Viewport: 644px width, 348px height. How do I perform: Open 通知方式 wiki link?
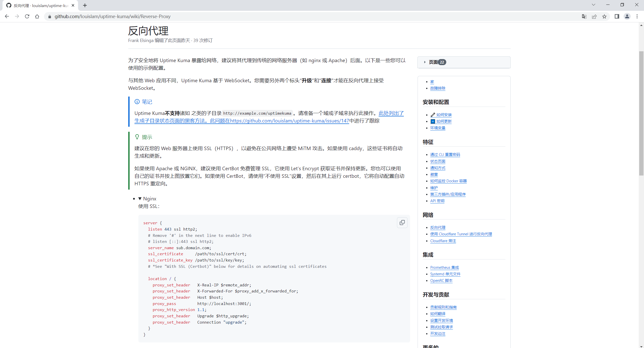[437, 168]
